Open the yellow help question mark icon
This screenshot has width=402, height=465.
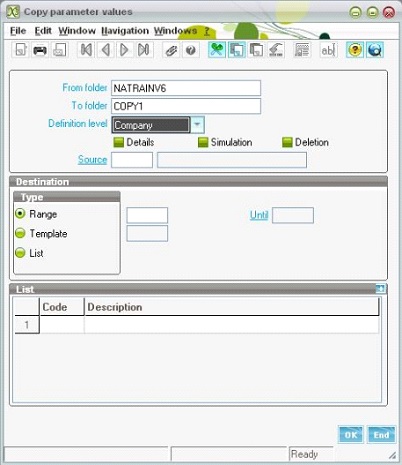coord(355,50)
